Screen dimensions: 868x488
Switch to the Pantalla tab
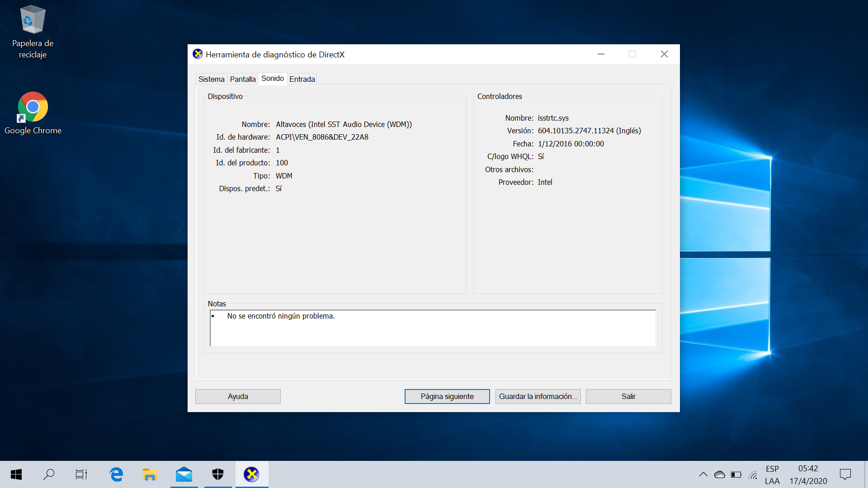click(x=242, y=79)
